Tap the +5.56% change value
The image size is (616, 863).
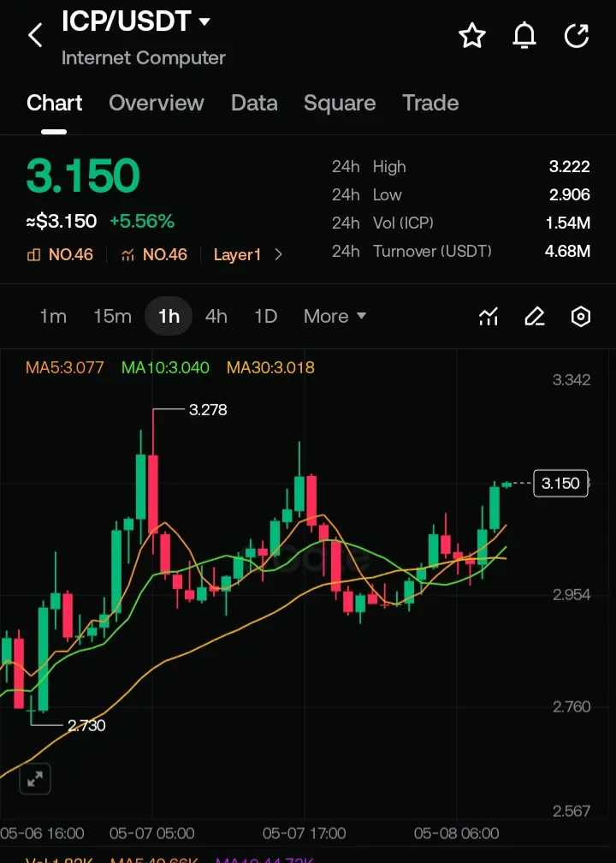pyautogui.click(x=142, y=221)
